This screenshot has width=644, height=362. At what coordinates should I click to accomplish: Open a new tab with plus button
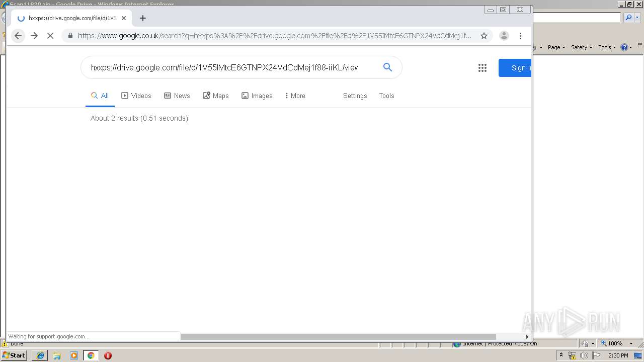tap(143, 18)
